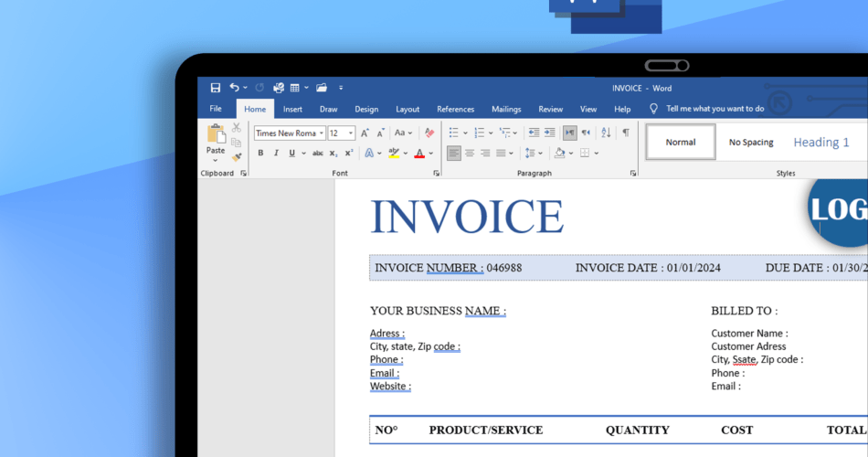Toggle Subscript formatting
This screenshot has width=868, height=457.
coord(333,154)
